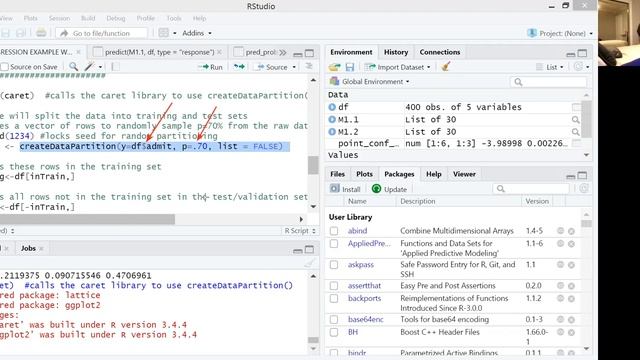Click the remove icon for abind package

pos(571,231)
